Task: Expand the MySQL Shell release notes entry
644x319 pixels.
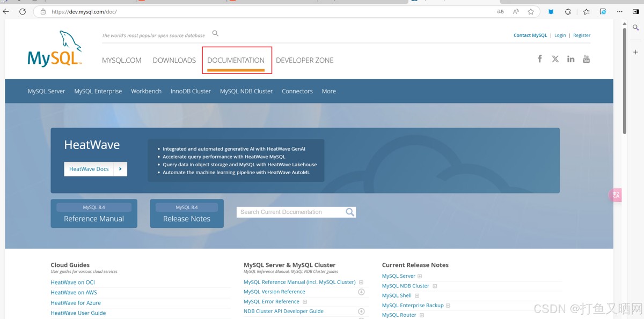Action: click(417, 296)
